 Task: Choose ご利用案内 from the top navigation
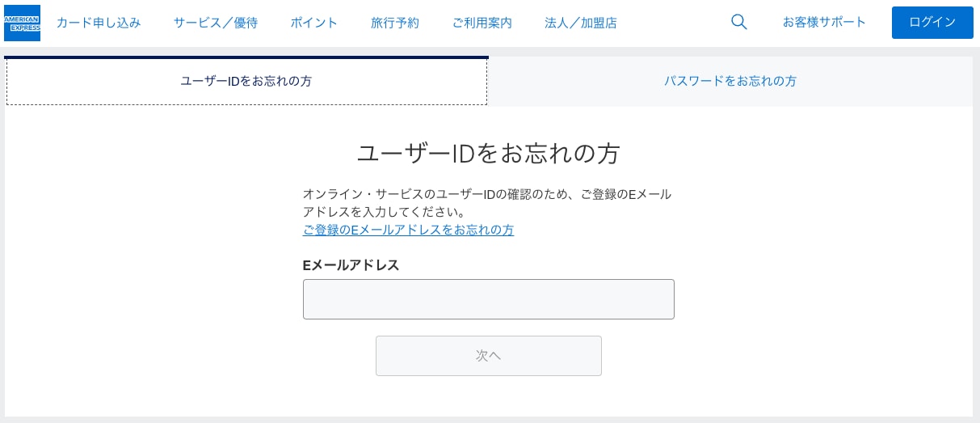[x=482, y=23]
